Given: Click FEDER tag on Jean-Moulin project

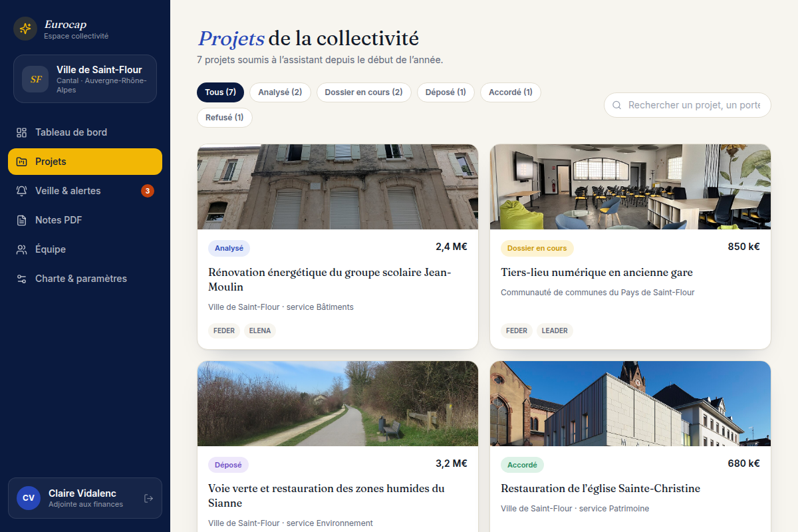Looking at the screenshot, I should point(224,331).
